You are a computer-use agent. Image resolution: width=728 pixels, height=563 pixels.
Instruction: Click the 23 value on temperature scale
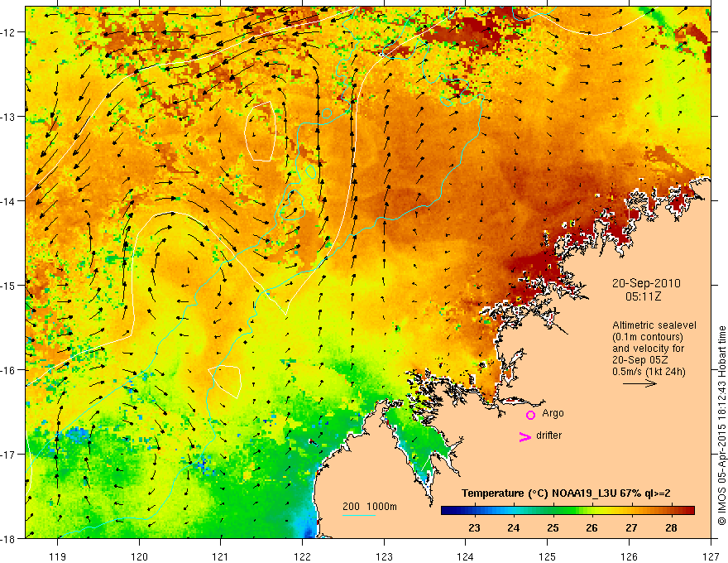[474, 527]
